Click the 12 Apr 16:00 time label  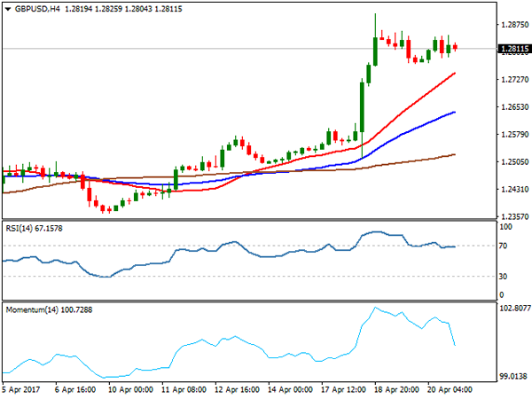coord(237,389)
